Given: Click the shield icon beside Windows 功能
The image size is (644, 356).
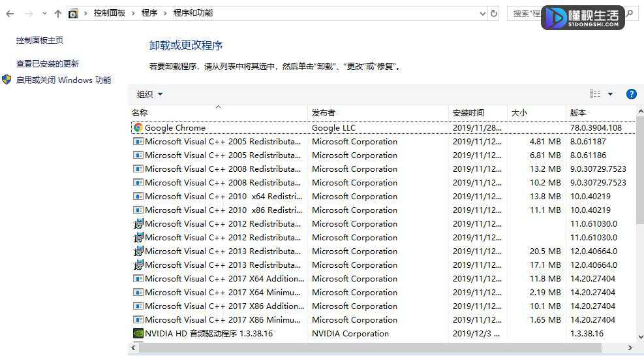Looking at the screenshot, I should coord(7,79).
